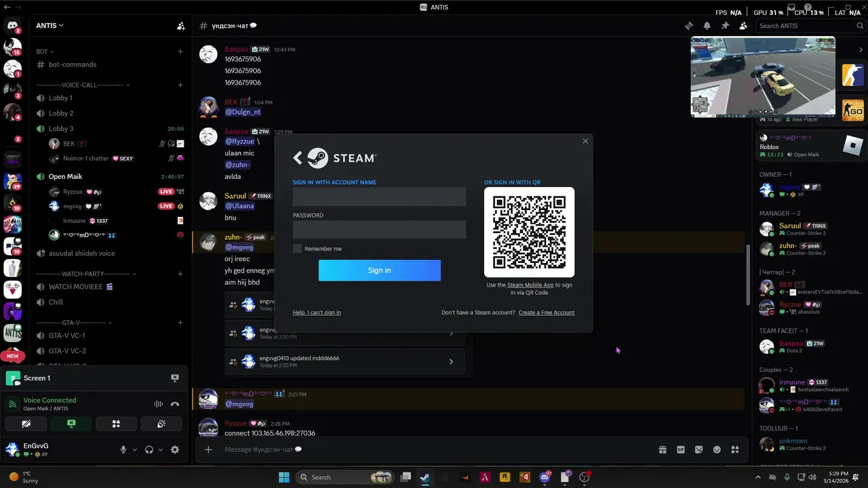868x488 pixels.
Task: Collapse the WATCH-PARTY category
Action: [86, 274]
